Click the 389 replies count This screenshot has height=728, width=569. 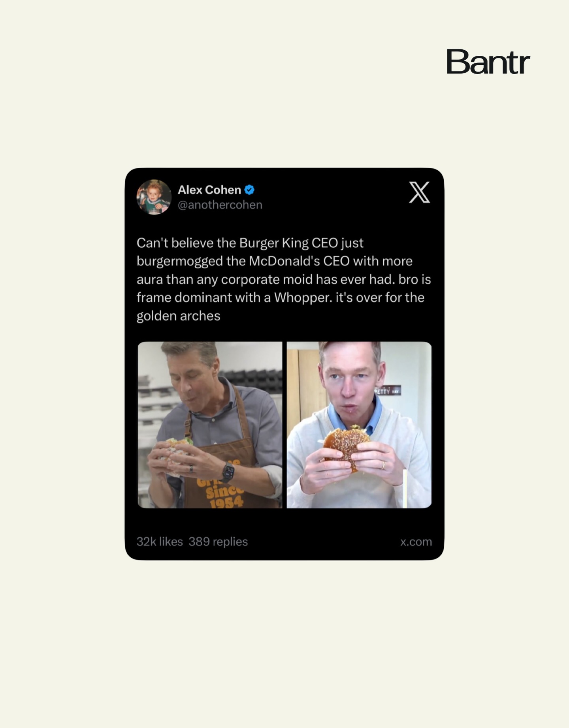tap(218, 542)
